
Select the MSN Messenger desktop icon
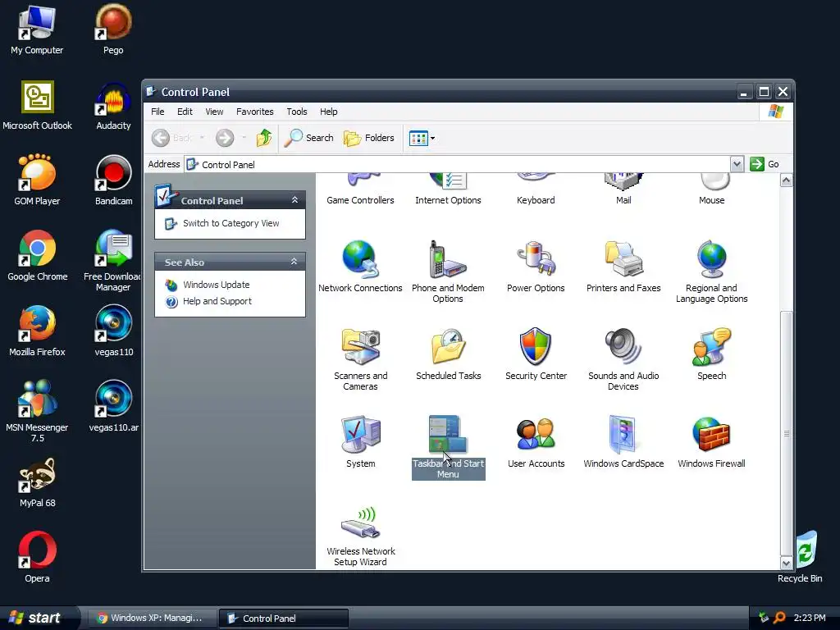coord(37,412)
